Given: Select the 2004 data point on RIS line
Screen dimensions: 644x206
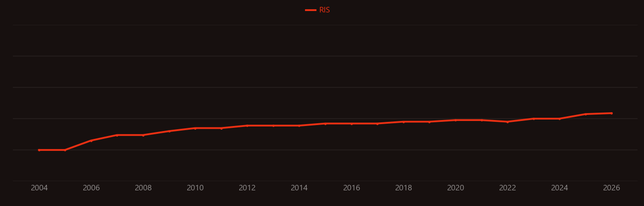Looking at the screenshot, I should [39, 150].
